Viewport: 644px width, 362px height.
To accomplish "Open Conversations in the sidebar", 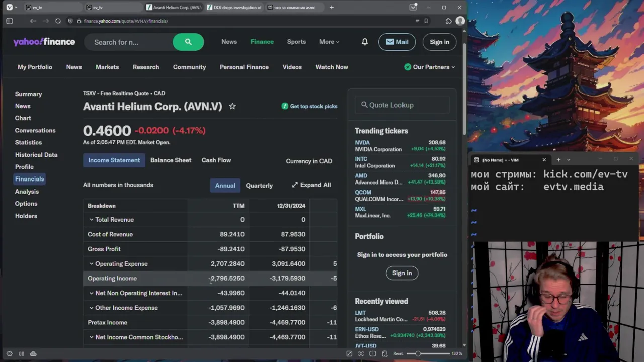I will click(x=35, y=130).
